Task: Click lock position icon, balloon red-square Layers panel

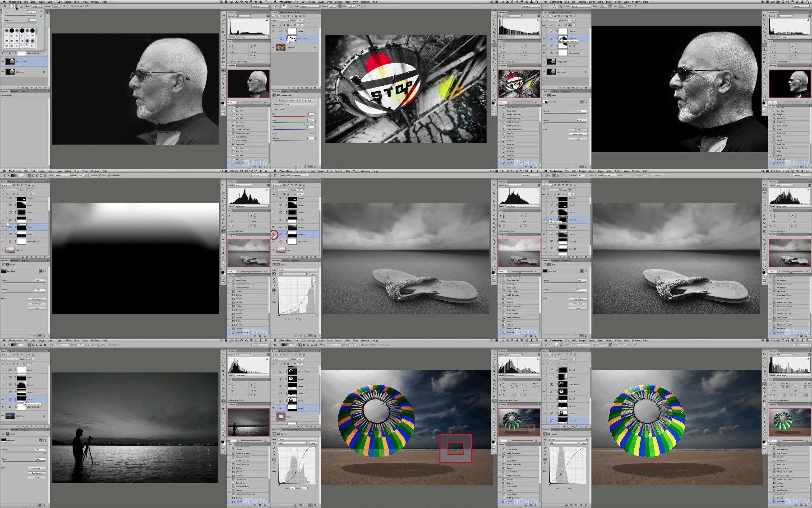Action: tap(284, 364)
